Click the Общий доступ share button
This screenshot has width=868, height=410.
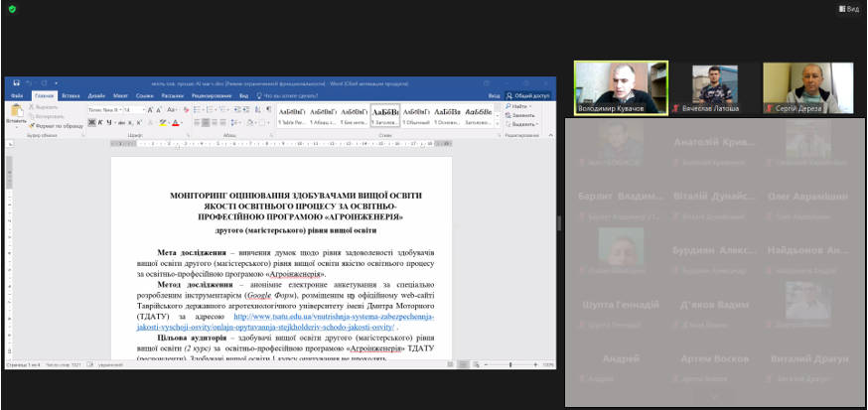click(529, 95)
